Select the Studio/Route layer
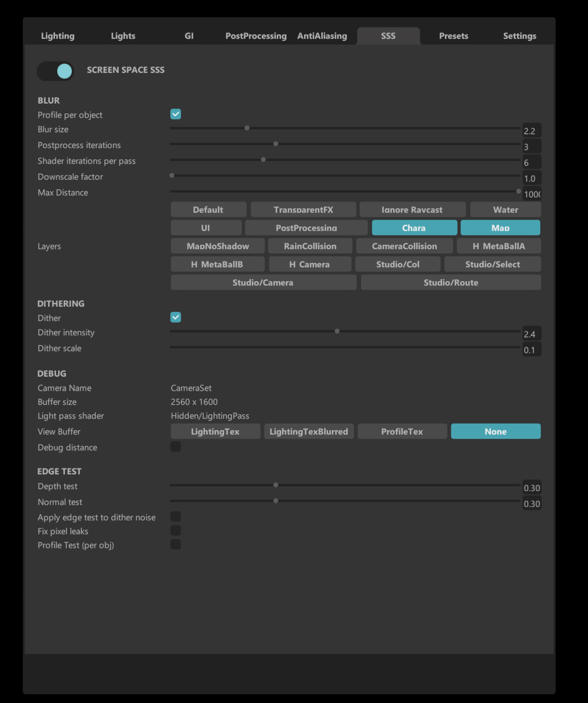 pyautogui.click(x=450, y=282)
